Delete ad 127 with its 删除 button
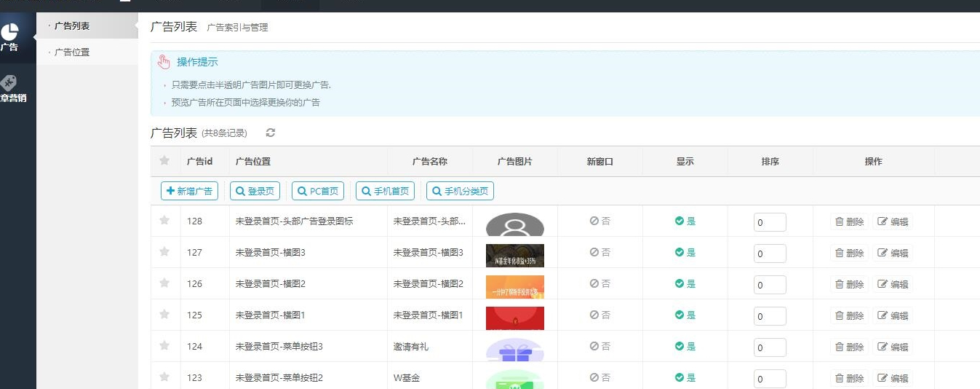This screenshot has height=389, width=980. [x=849, y=253]
